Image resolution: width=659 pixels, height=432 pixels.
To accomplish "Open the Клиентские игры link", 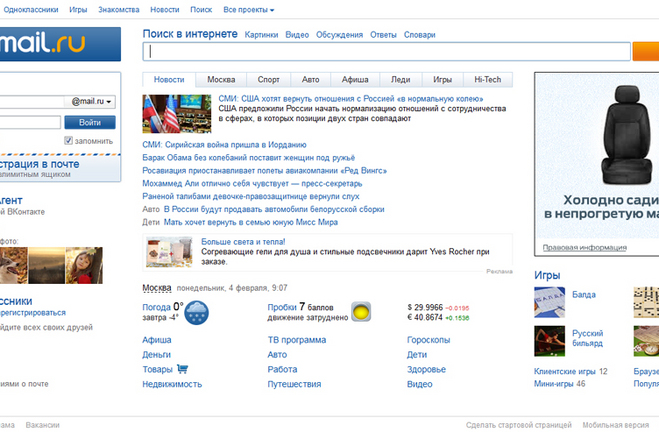I will coord(565,371).
